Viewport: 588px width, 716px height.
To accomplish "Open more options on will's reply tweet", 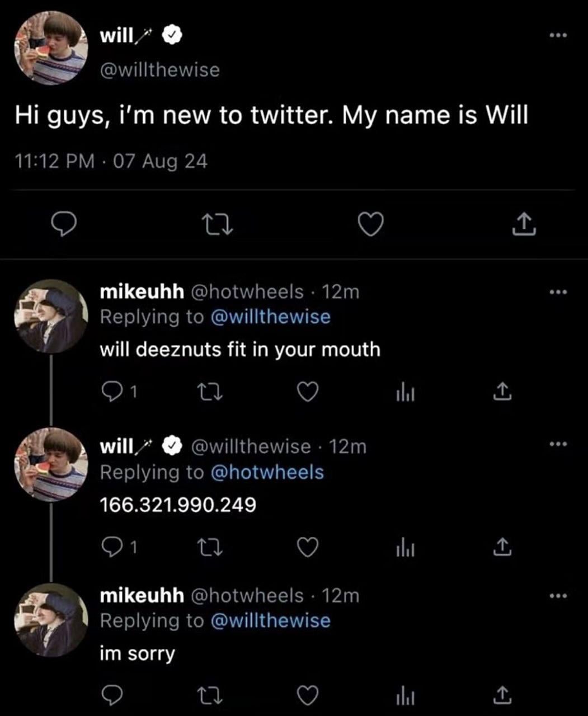I will coord(558,444).
